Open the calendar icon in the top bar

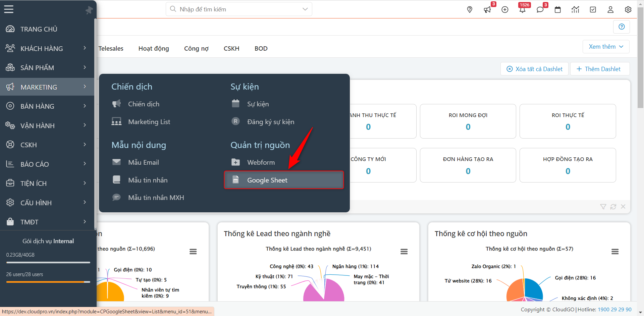pyautogui.click(x=558, y=9)
